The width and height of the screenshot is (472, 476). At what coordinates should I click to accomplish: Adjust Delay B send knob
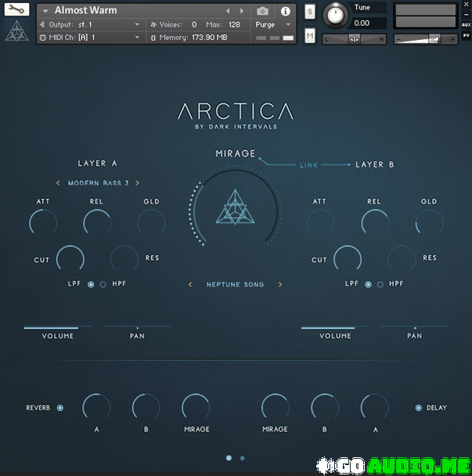pos(325,407)
